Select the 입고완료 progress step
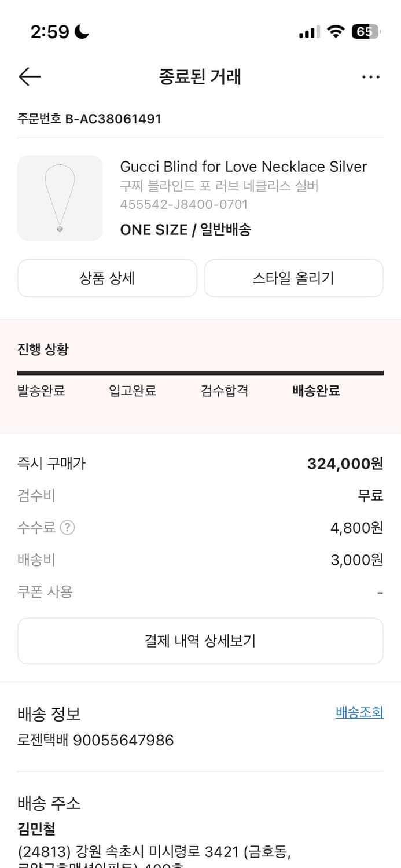 click(x=133, y=391)
